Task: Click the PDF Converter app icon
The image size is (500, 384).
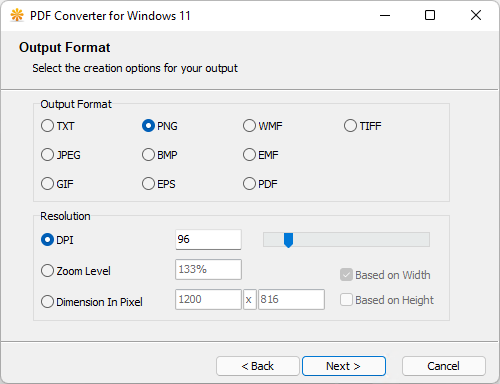Action: click(x=17, y=15)
